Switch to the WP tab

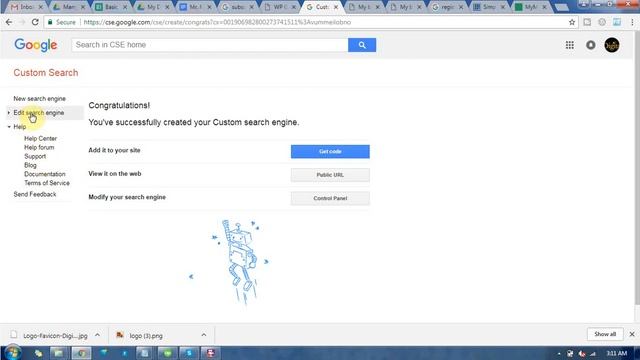(280, 7)
